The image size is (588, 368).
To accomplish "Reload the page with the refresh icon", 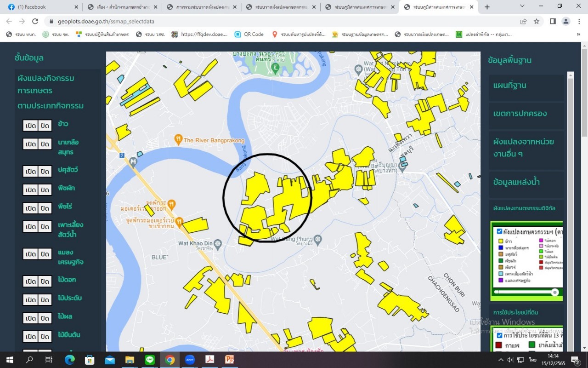I will tap(35, 21).
